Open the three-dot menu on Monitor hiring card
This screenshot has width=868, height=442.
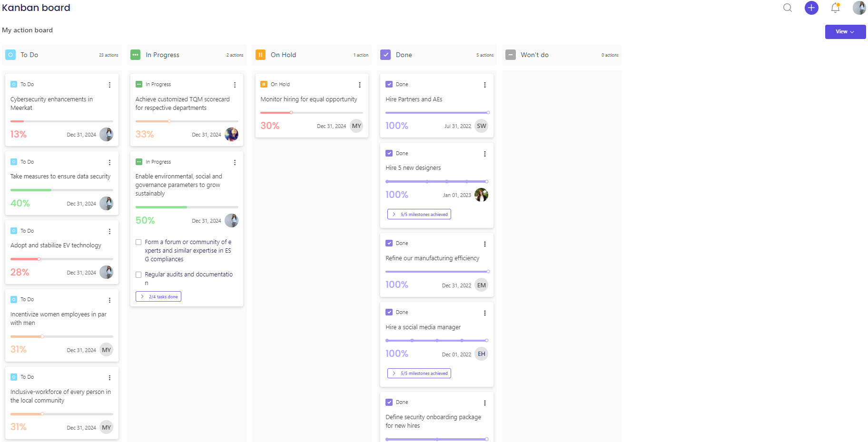[359, 85]
